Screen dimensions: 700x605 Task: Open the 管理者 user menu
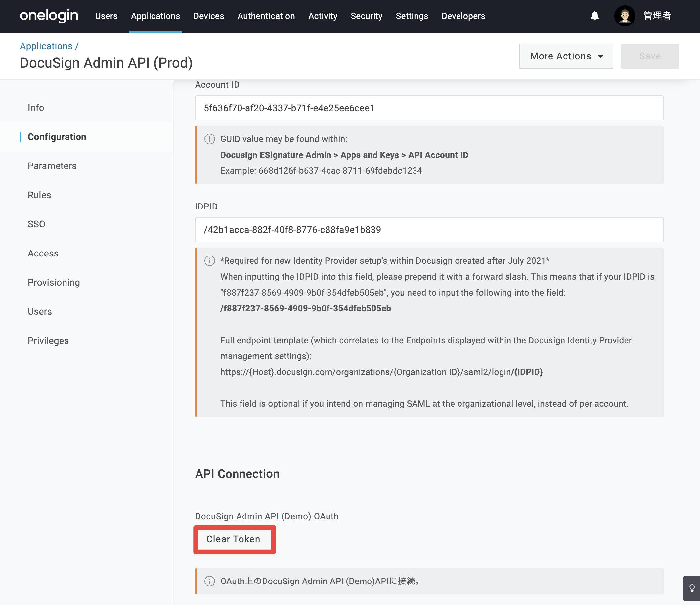click(x=657, y=16)
